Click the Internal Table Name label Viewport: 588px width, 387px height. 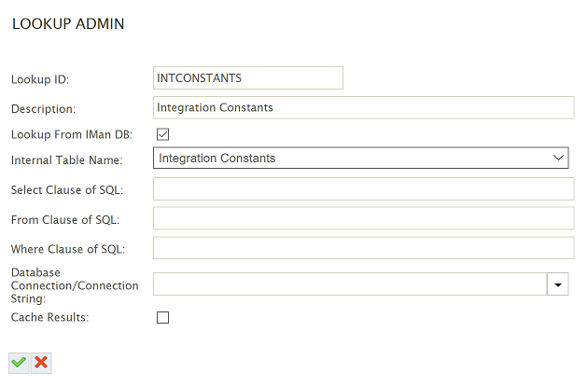pyautogui.click(x=67, y=160)
